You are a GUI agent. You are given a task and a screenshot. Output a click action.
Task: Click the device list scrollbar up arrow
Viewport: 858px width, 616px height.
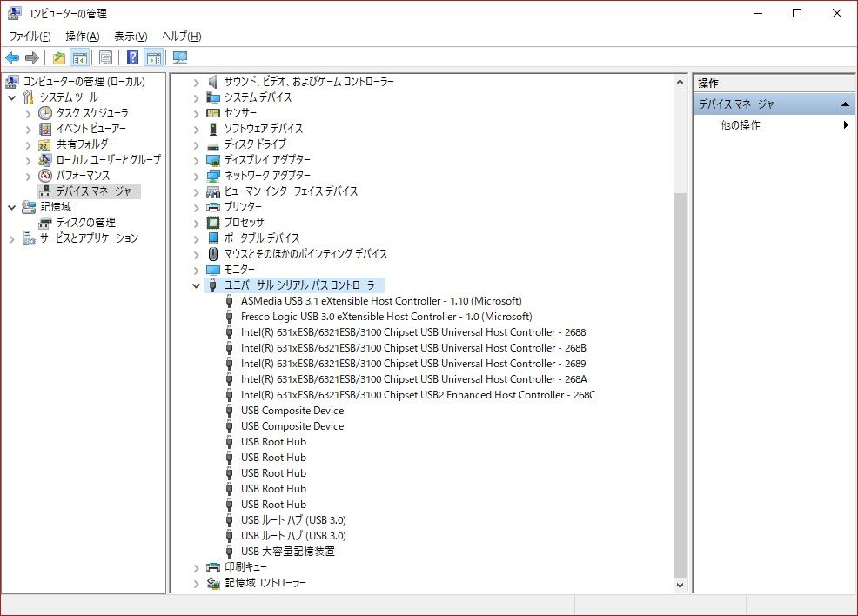(x=680, y=82)
